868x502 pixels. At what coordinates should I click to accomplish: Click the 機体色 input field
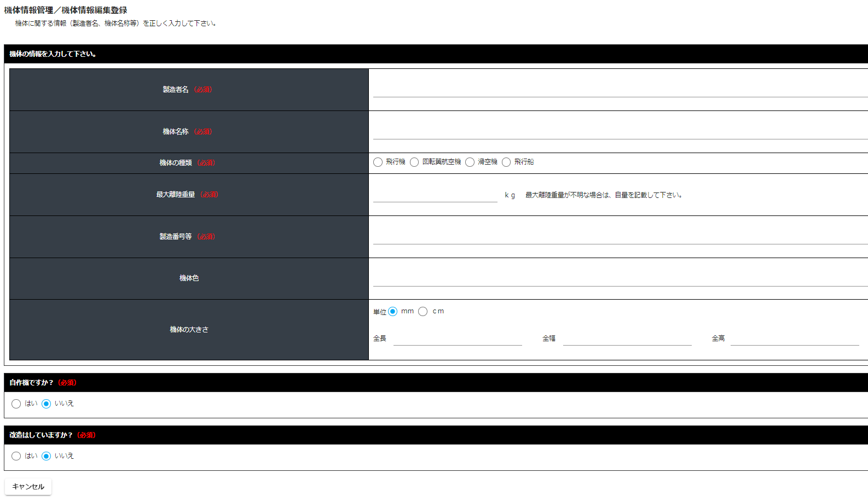(x=620, y=278)
